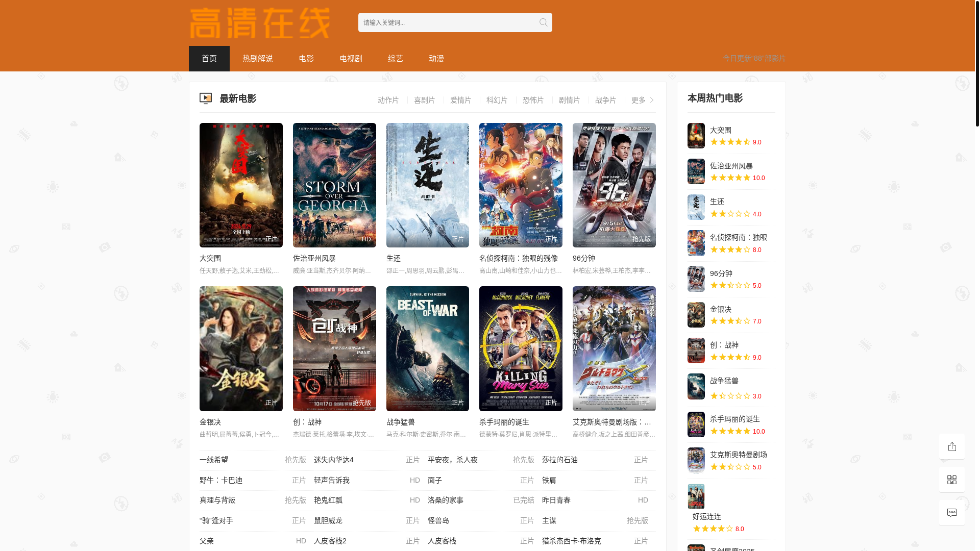The width and height of the screenshot is (980, 551).
Task: Click 名侦探柯南 thumbnail in hot list
Action: (696, 243)
